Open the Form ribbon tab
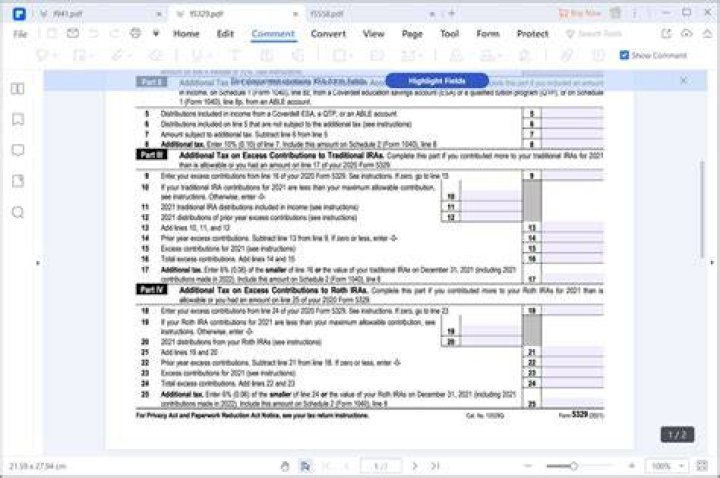720x478 pixels. point(488,34)
